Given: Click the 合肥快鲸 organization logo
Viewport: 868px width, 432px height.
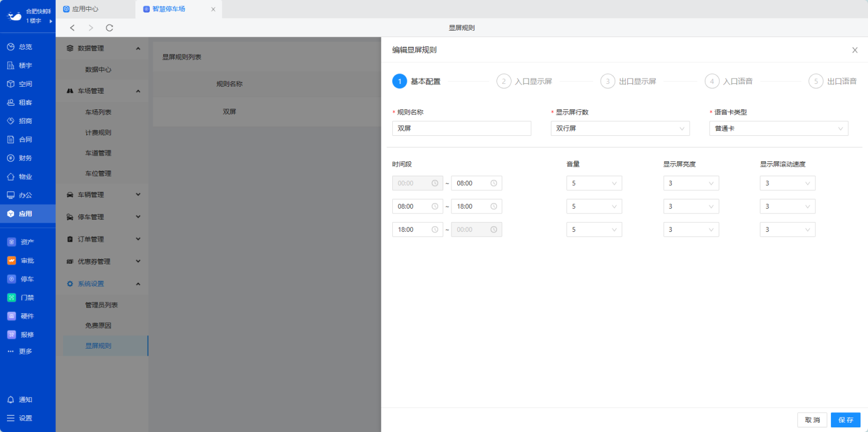Looking at the screenshot, I should click(x=14, y=16).
